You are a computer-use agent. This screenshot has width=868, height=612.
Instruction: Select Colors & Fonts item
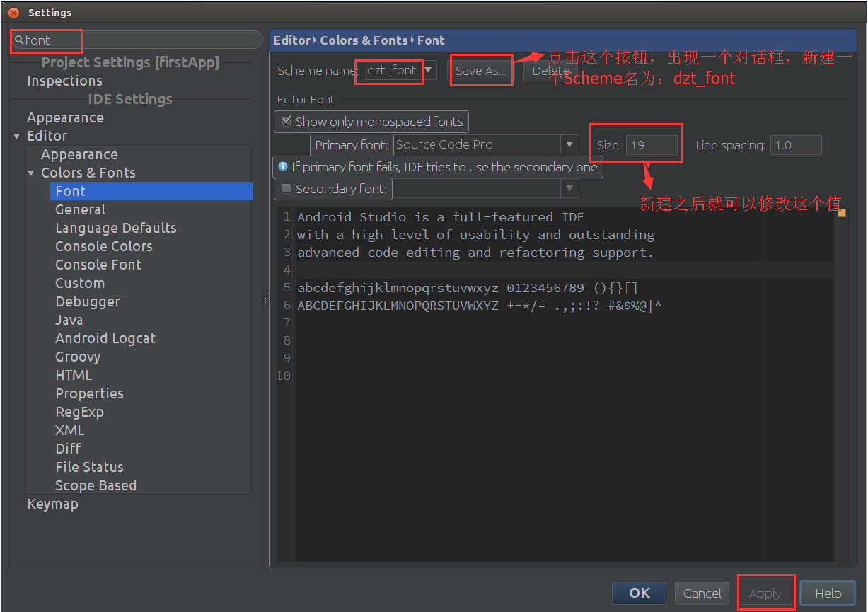click(88, 173)
